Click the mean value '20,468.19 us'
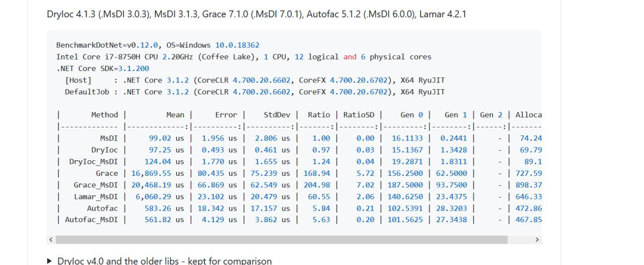This screenshot has height=265, width=644. click(x=158, y=185)
